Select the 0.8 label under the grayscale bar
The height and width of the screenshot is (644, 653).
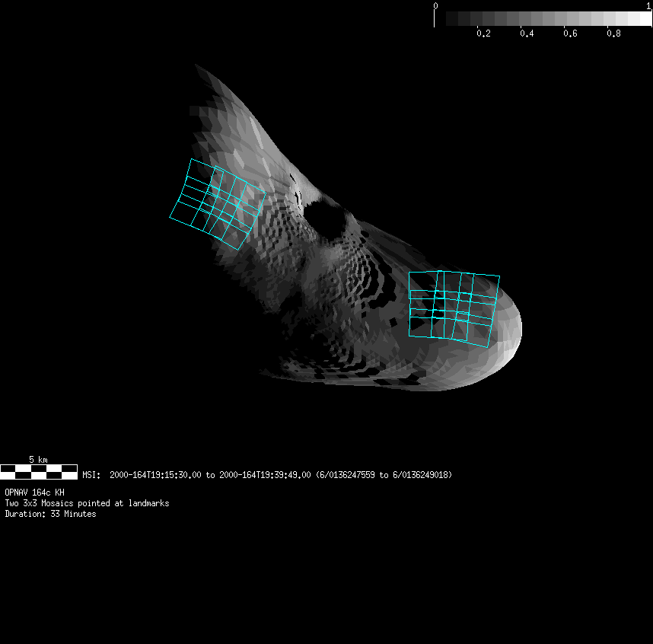(x=613, y=34)
